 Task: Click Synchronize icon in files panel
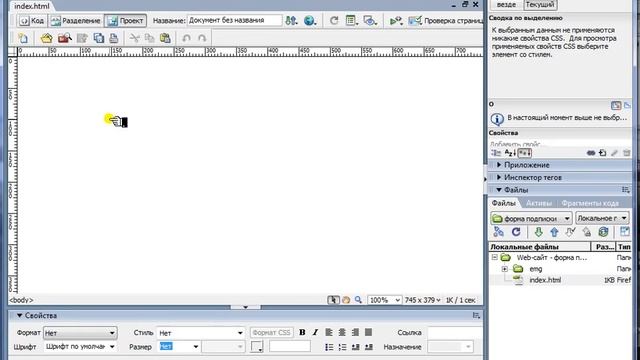pyautogui.click(x=603, y=232)
